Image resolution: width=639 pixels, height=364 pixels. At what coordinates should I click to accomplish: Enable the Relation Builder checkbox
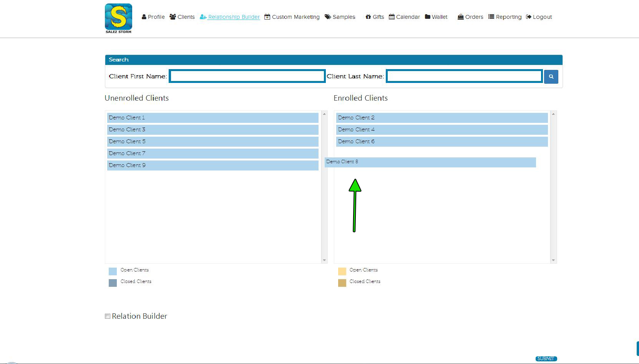pos(108,316)
